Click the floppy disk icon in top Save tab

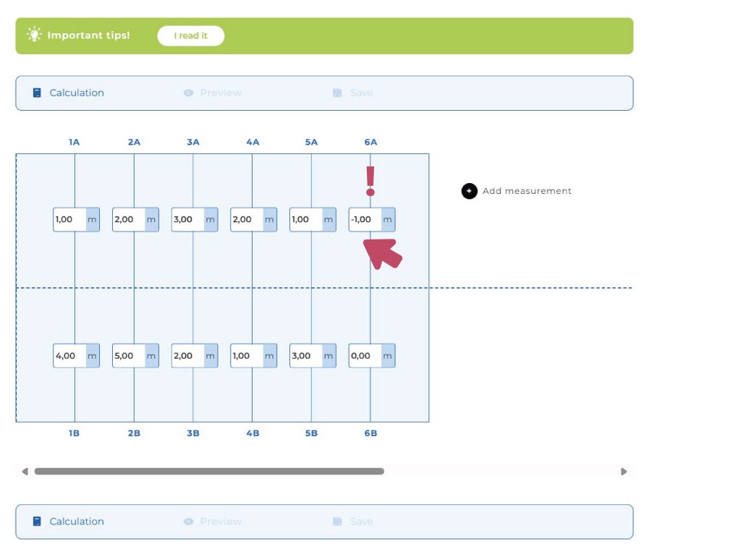tap(337, 93)
